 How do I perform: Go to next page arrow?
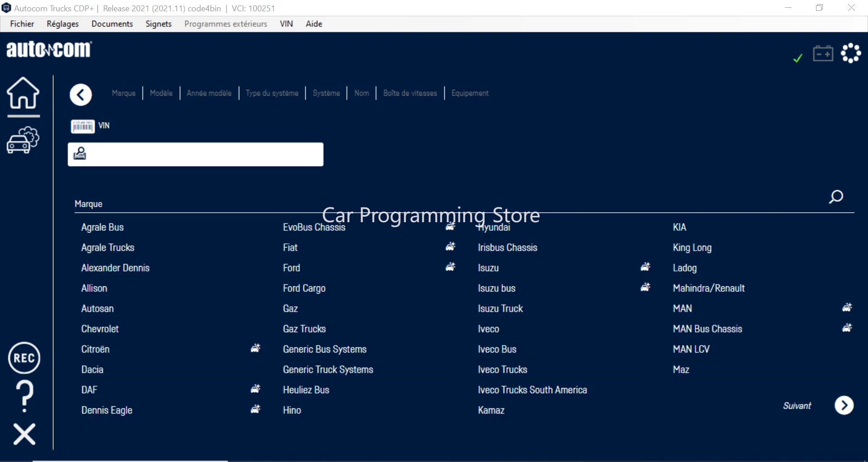tap(844, 406)
